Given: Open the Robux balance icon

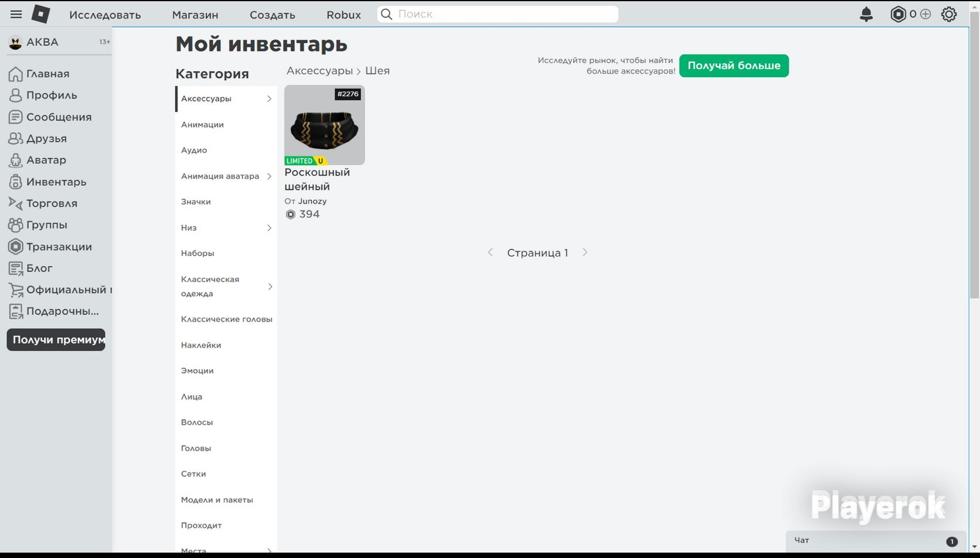Looking at the screenshot, I should pos(898,14).
